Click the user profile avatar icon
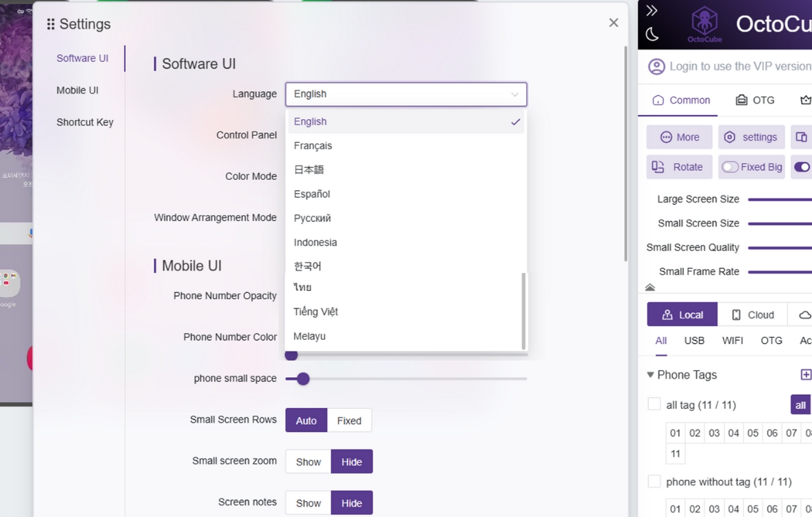 click(657, 66)
